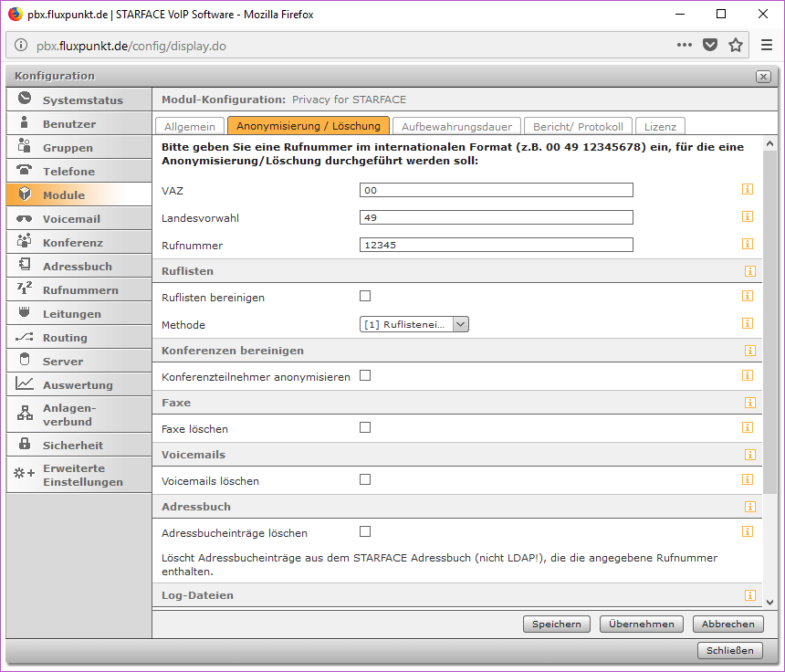This screenshot has height=672, width=785.
Task: Click the form's scroll-down arrow
Action: click(770, 603)
